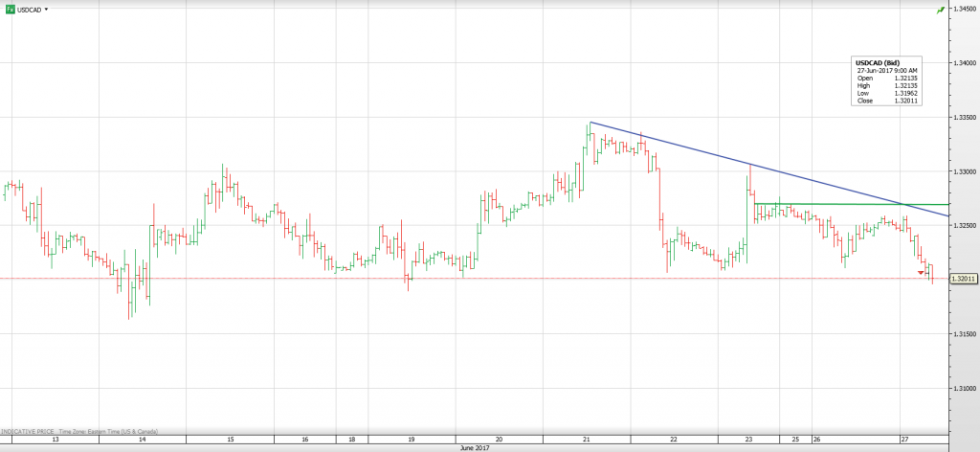Select the green horizontal resistance line
This screenshot has height=452, width=980.
pyautogui.click(x=842, y=204)
